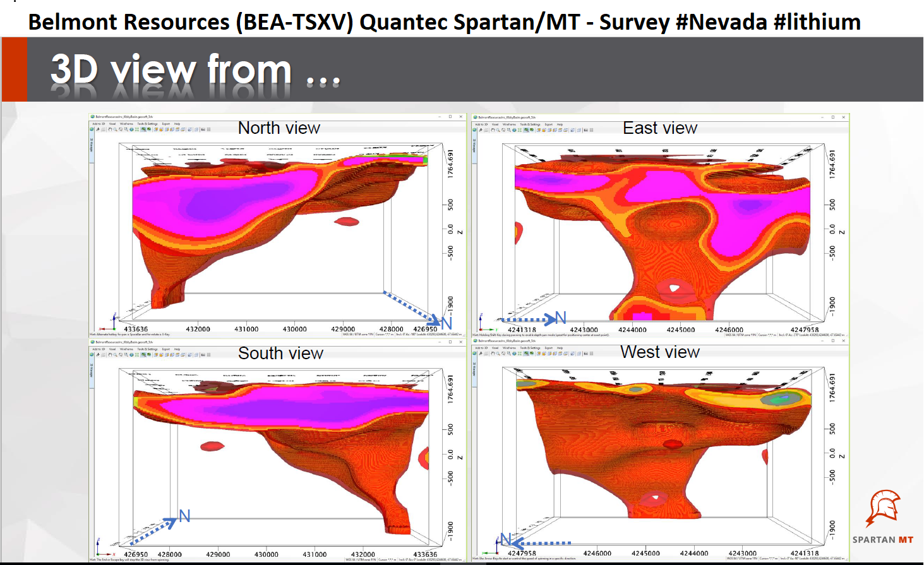Select the zoom magnifier tool in East view toolbar
Viewport: 924px width, 565px height.
[498, 130]
